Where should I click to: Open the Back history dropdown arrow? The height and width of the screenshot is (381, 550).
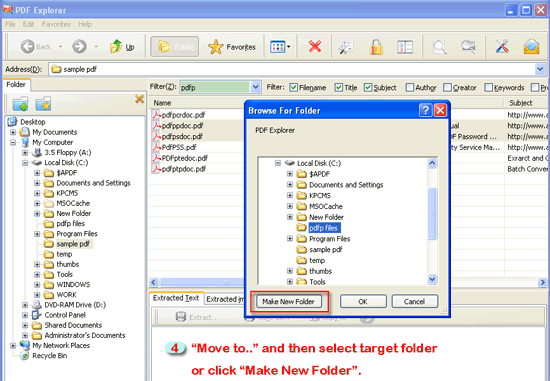point(60,47)
